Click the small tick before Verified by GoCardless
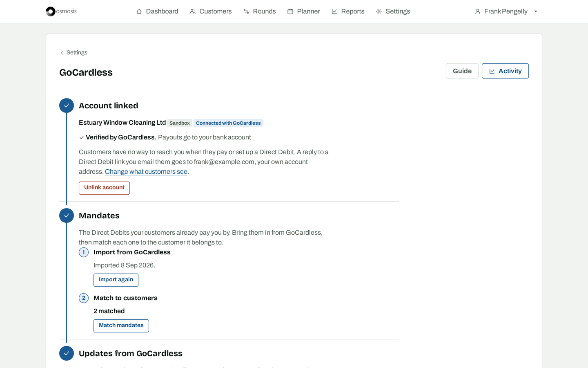 82,137
